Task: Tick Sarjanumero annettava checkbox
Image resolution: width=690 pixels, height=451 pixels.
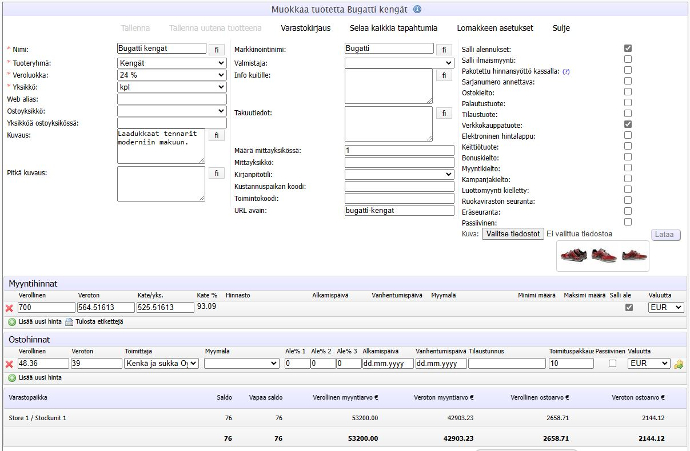Action: (628, 81)
